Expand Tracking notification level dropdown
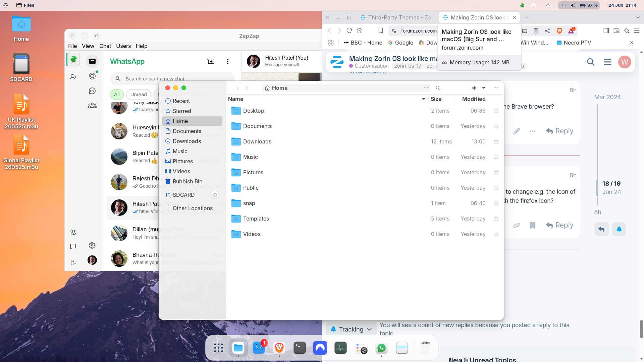The height and width of the screenshot is (362, 644). click(351, 329)
